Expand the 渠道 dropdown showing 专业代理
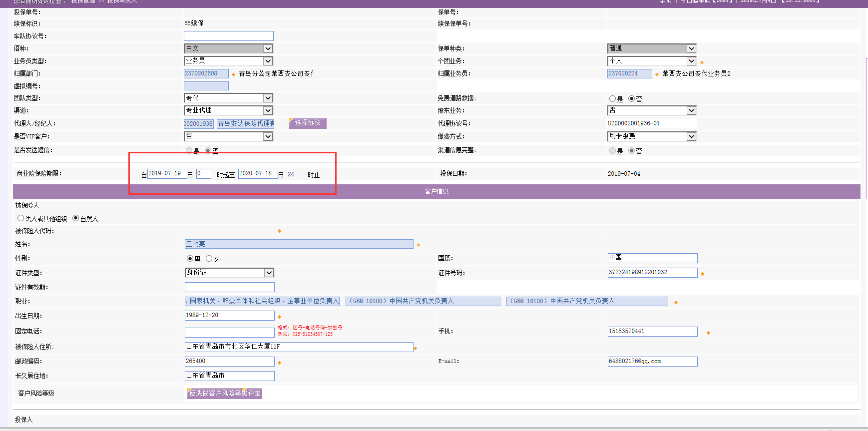868x431 pixels. point(268,110)
